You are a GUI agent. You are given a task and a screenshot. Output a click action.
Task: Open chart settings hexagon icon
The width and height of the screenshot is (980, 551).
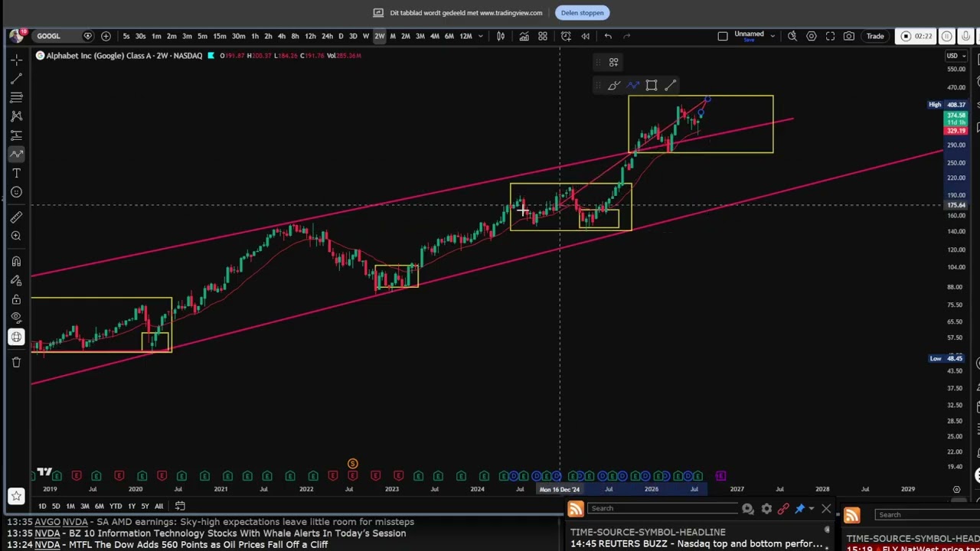pos(812,36)
